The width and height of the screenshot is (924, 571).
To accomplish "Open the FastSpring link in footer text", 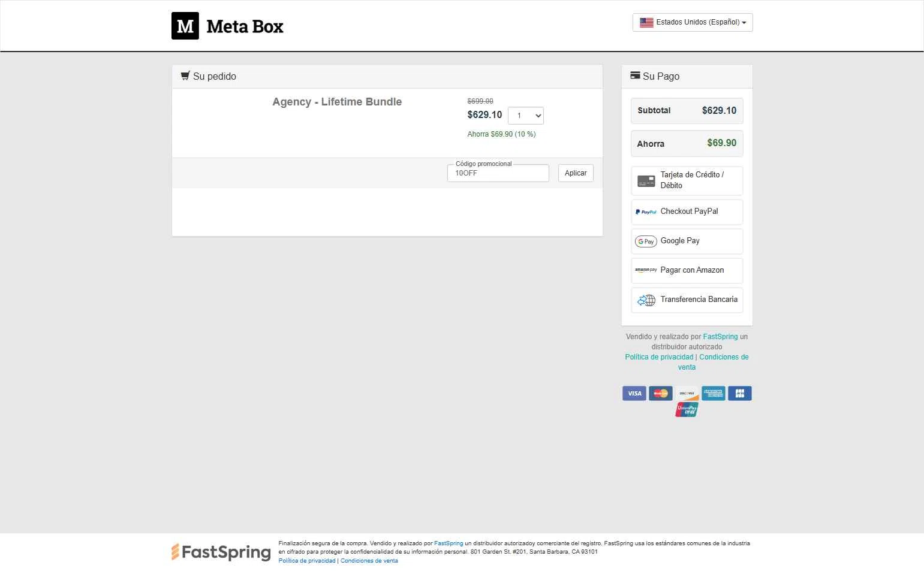I will point(449,543).
